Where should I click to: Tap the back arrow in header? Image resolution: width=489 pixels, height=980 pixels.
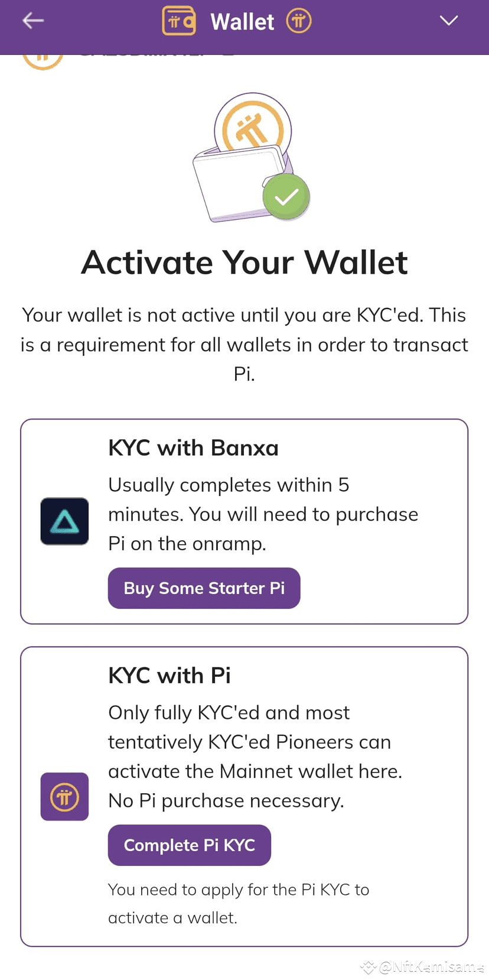(33, 21)
